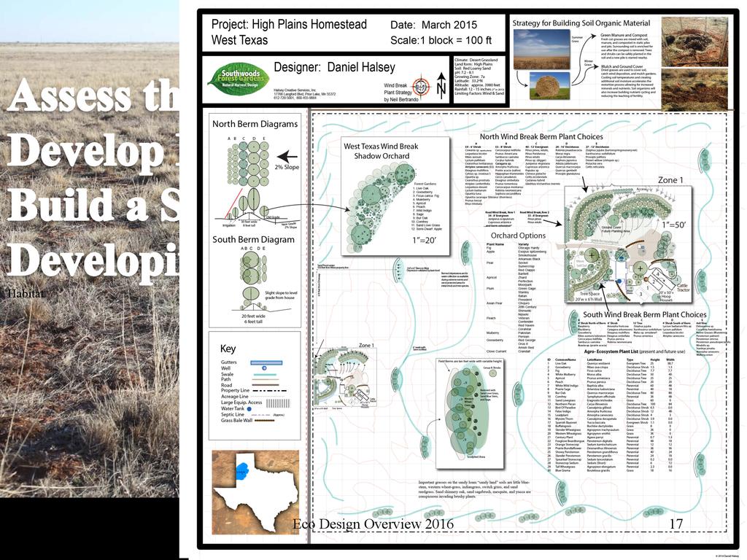Click the Water Tank blue dot in Key
Viewport: 747px width, 560px height.
coord(264,408)
